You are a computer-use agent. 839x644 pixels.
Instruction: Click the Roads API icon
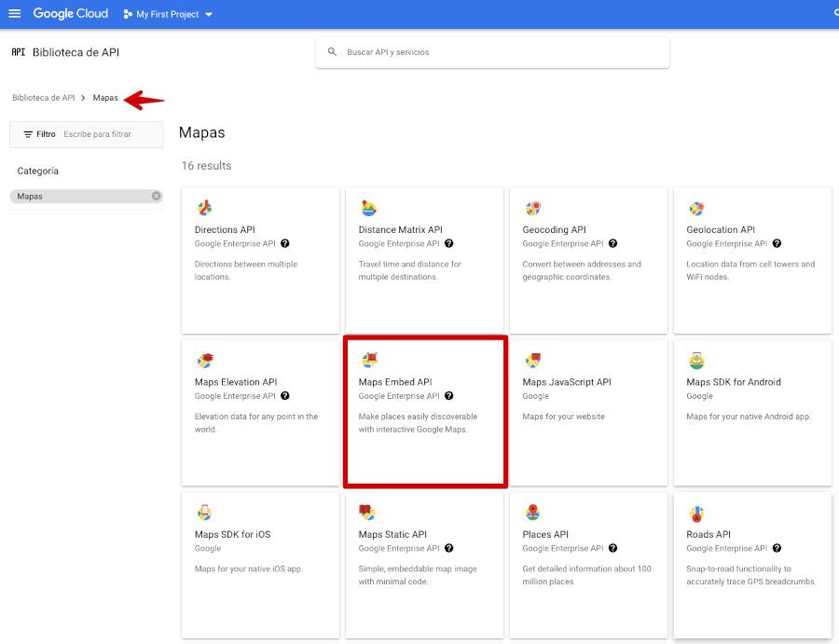[x=699, y=512]
